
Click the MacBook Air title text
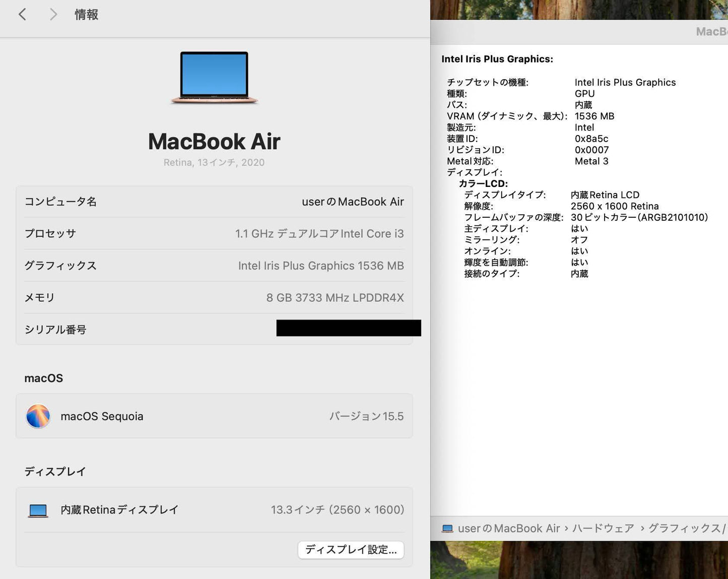pos(214,142)
